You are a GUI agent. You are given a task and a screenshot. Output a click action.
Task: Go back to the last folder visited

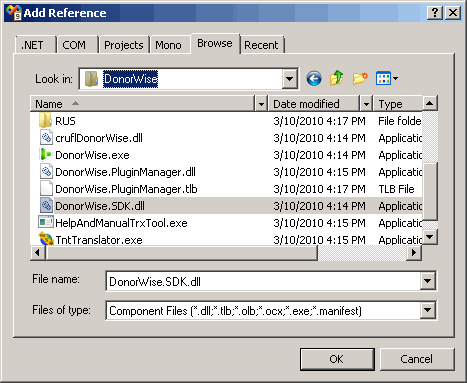[314, 79]
